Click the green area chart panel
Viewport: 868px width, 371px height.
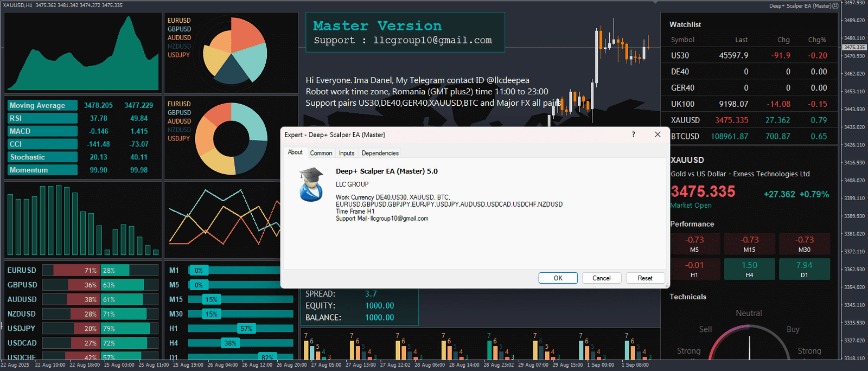[83, 53]
